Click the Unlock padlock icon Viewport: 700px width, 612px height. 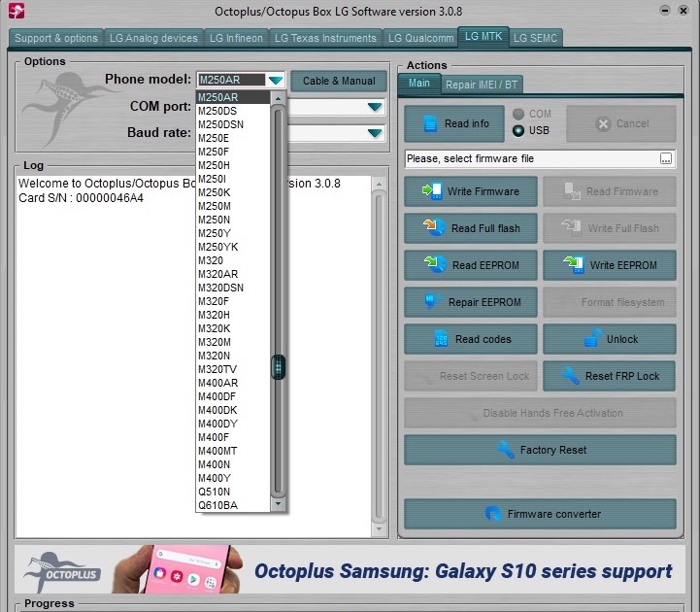point(593,338)
